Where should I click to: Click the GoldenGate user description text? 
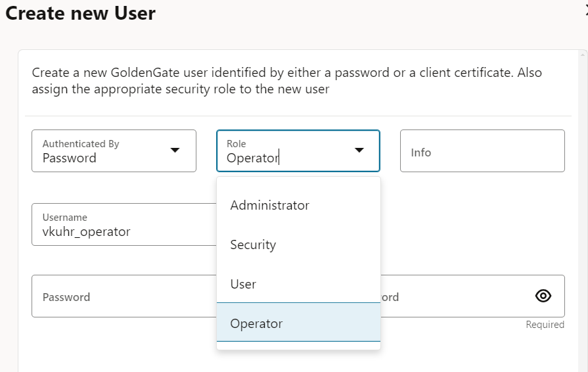287,80
